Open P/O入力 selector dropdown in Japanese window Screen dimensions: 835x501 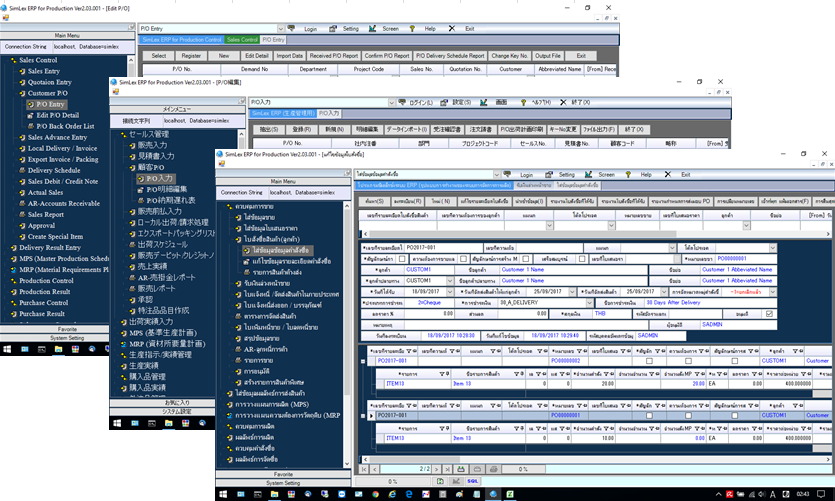pyautogui.click(x=391, y=102)
